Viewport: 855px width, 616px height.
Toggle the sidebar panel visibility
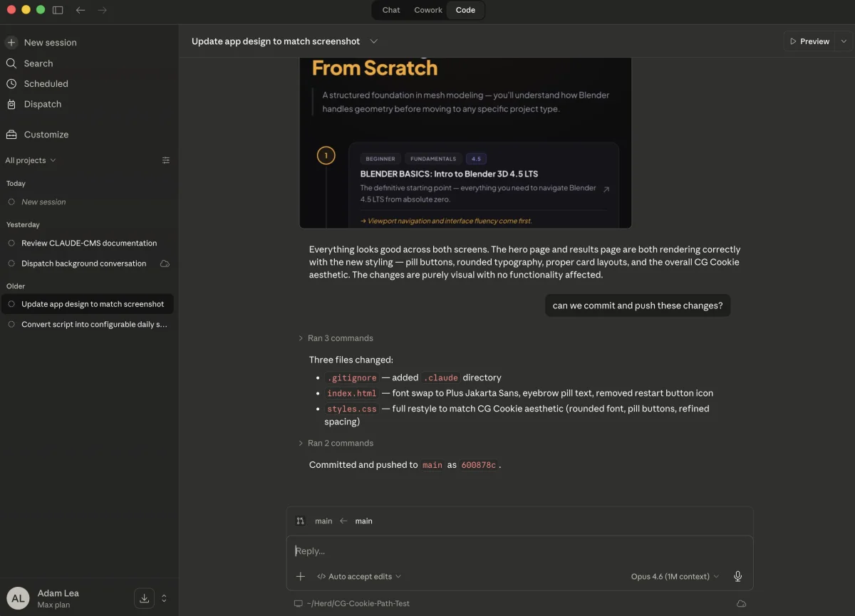tap(58, 10)
